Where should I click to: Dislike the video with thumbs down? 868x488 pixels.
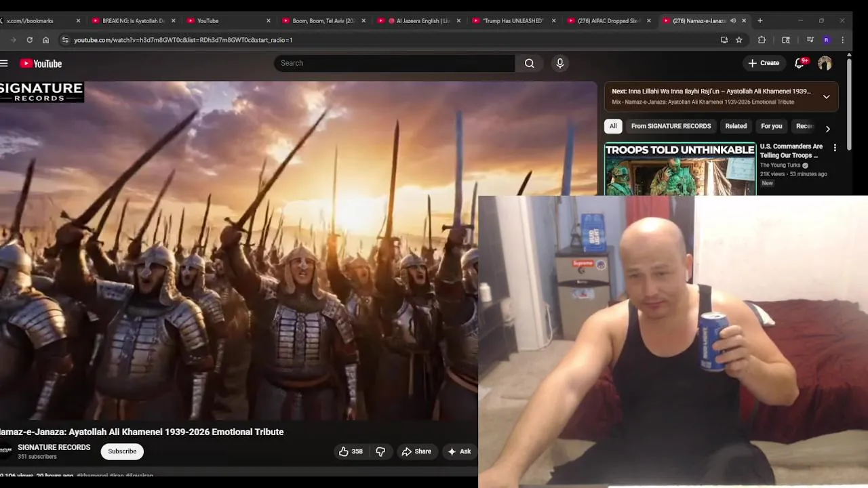(380, 451)
